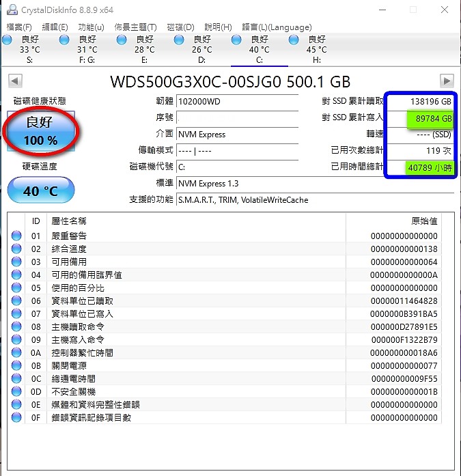Image resolution: width=461 pixels, height=476 pixels.
Task: Select the D: drive tab at 26 °C
Action: 202,49
